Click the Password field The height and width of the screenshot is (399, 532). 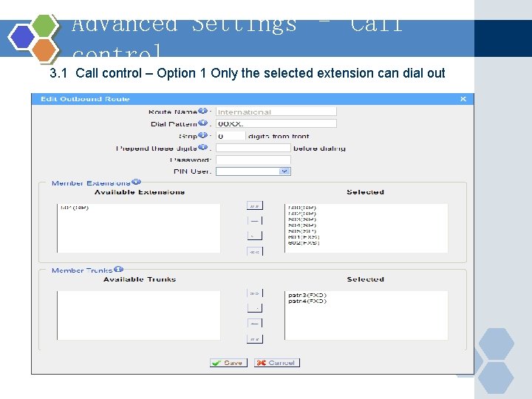(x=253, y=160)
